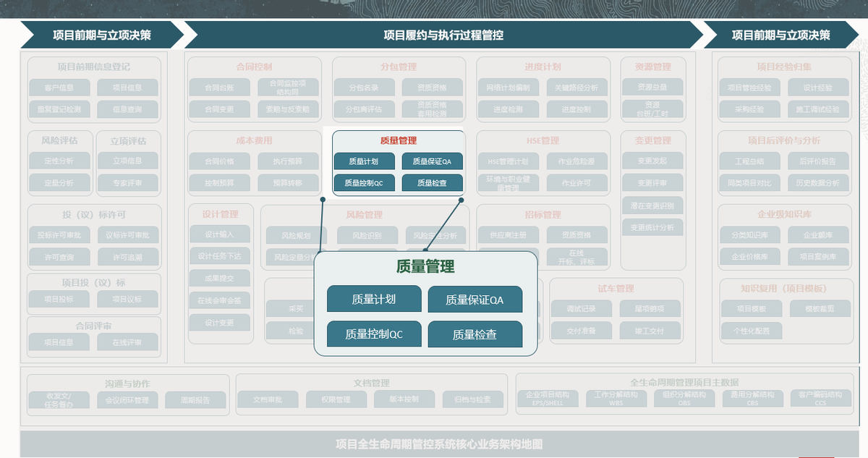
Task: Open 进度控制 under 进度计划
Action: point(576,109)
